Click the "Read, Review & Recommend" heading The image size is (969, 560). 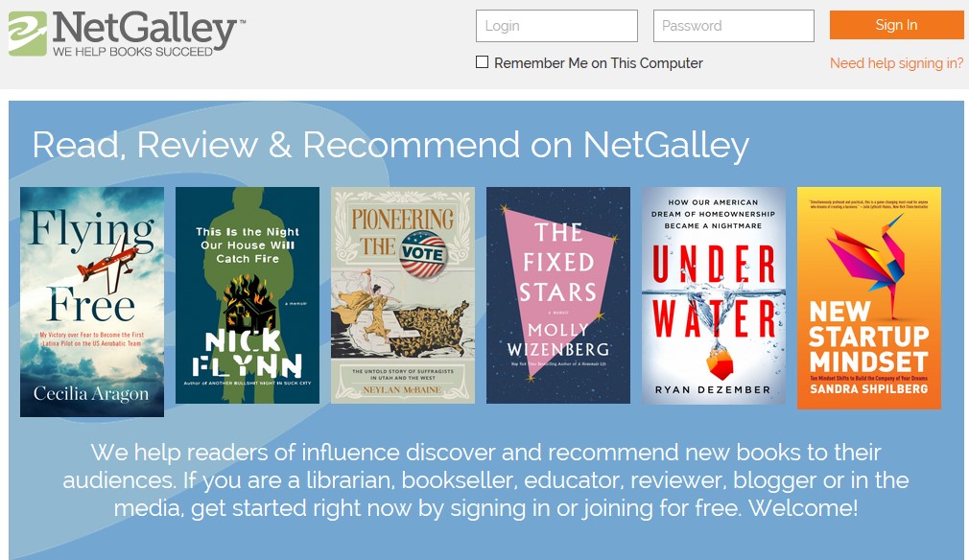point(390,145)
